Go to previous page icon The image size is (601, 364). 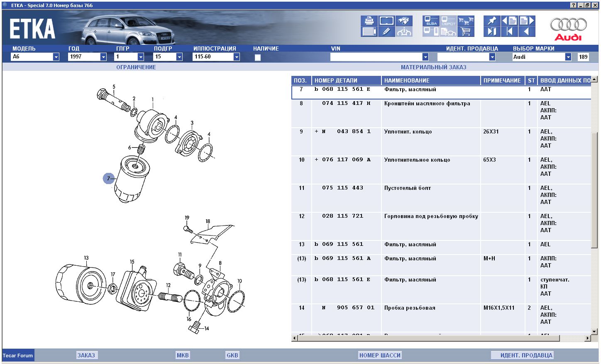pyautogui.click(x=509, y=21)
